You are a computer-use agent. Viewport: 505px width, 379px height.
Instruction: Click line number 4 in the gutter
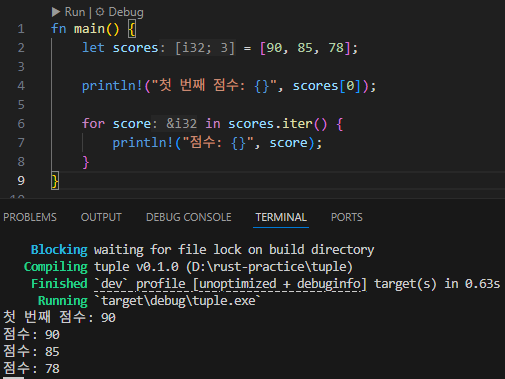point(21,86)
